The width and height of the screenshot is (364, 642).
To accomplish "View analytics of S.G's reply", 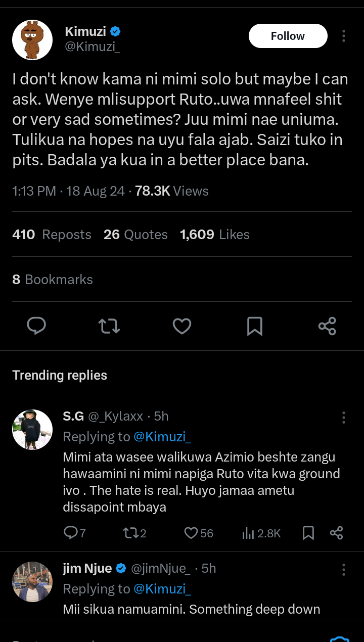I will (x=261, y=533).
